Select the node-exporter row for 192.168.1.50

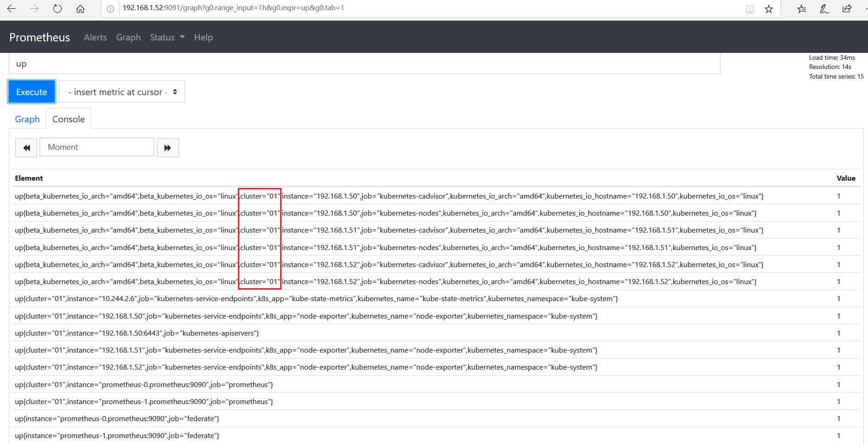(x=436, y=316)
